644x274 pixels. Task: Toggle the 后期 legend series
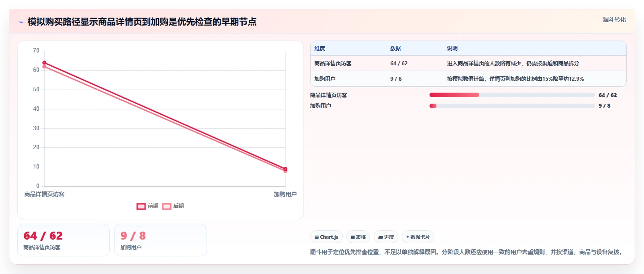click(173, 206)
